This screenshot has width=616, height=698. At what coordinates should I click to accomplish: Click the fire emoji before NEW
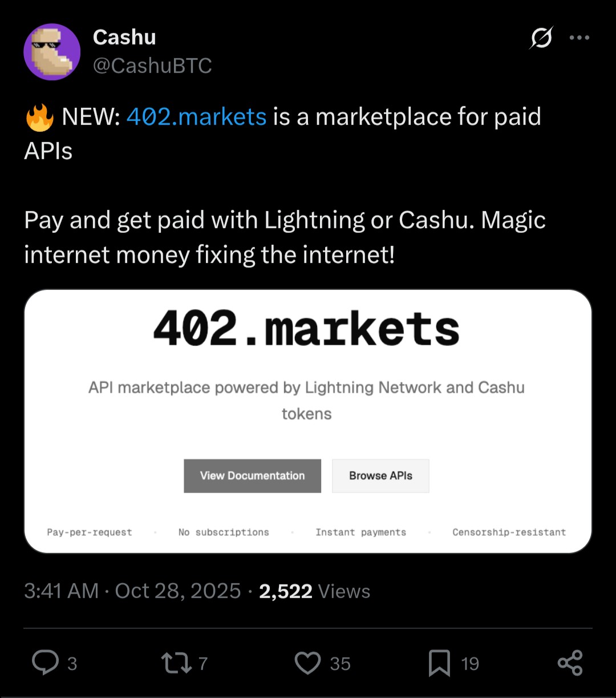click(x=39, y=118)
